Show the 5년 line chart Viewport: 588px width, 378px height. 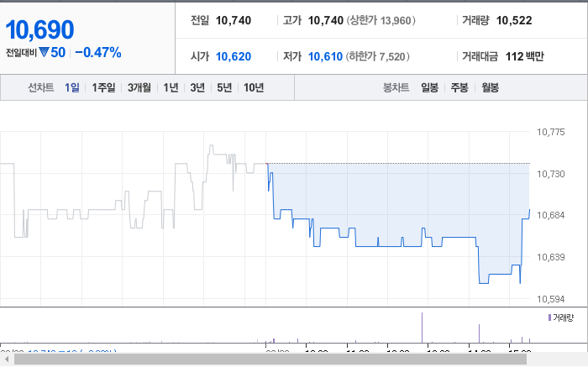click(224, 87)
